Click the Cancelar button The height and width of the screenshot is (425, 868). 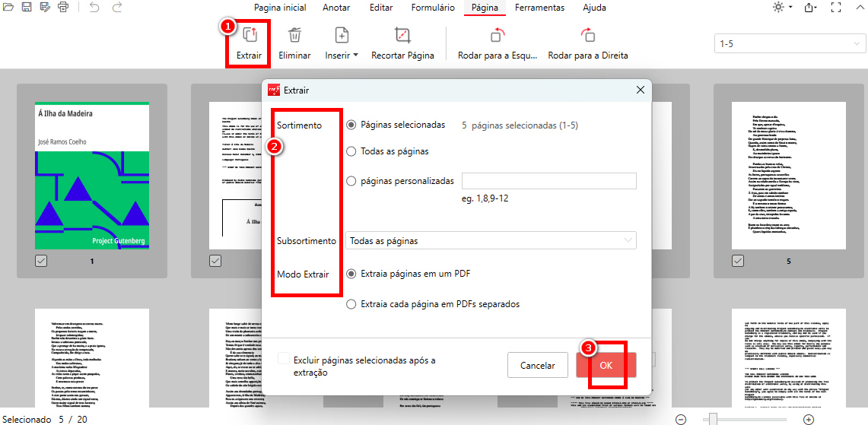pyautogui.click(x=538, y=366)
